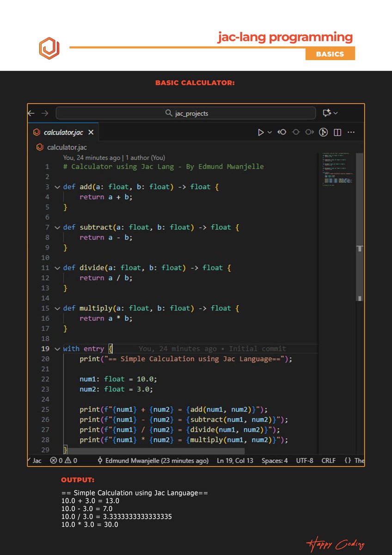392x555 pixels.
Task: Click the middle git commit revision icon
Action: point(296,132)
